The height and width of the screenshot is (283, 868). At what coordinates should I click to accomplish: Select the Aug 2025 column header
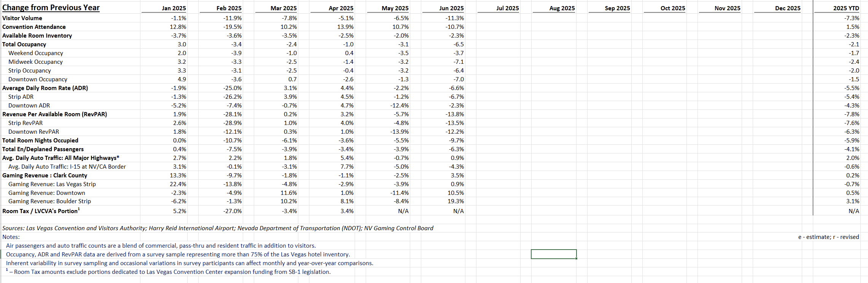coord(562,8)
